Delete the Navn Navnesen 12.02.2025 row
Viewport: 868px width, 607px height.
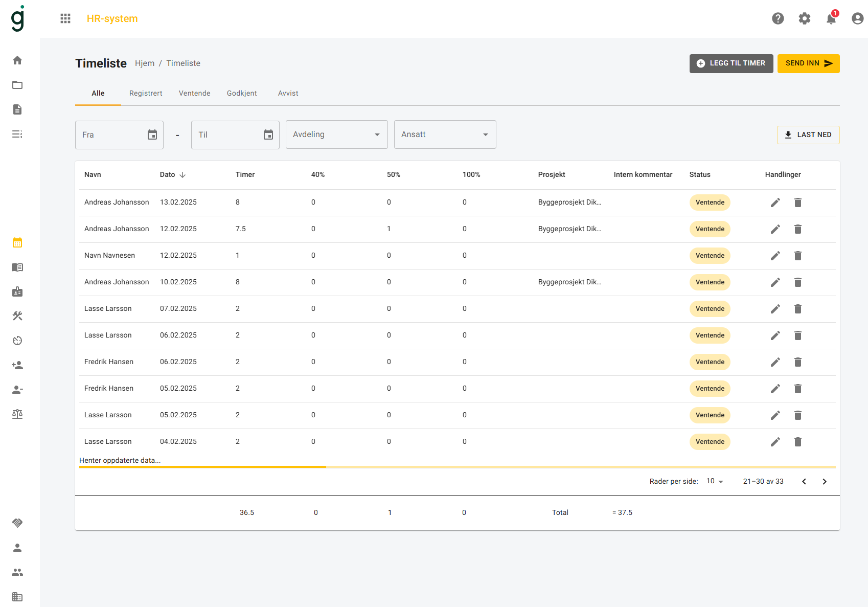798,256
